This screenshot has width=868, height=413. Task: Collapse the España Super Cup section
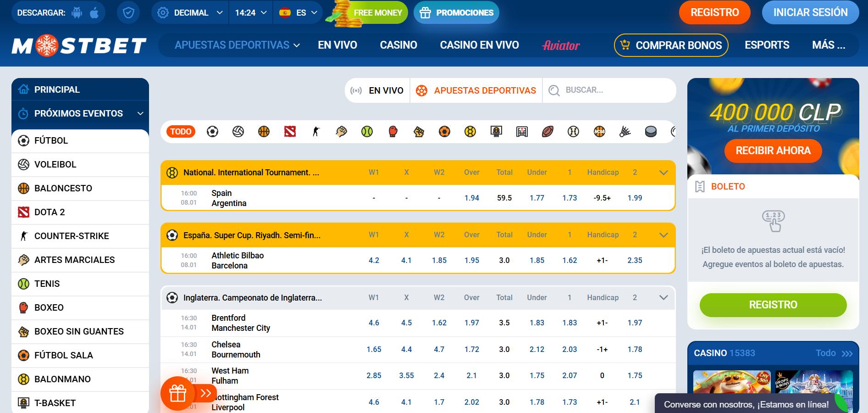663,235
